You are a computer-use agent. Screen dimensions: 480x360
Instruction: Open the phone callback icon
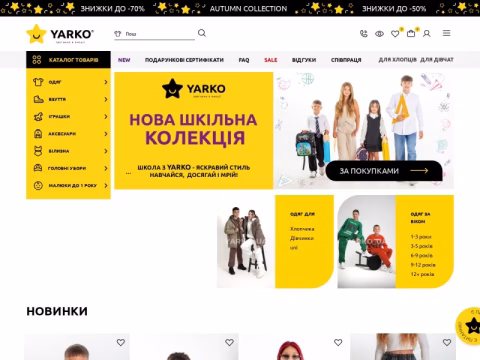tap(364, 34)
